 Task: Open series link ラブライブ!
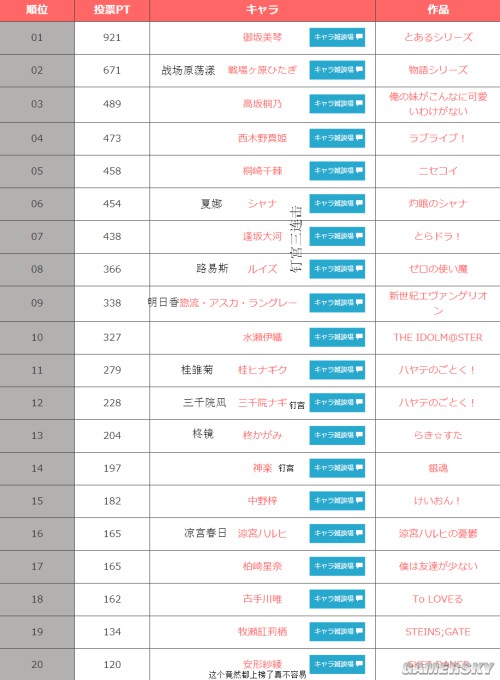438,138
